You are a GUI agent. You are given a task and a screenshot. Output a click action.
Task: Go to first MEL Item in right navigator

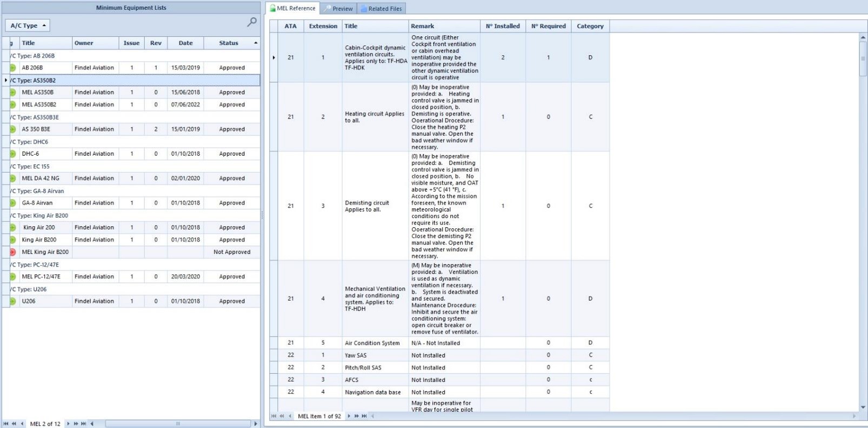[273, 416]
